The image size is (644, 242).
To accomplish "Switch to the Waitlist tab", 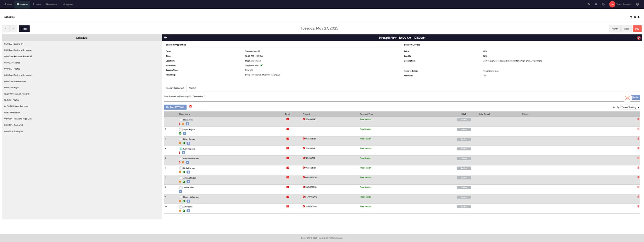I will tap(192, 88).
